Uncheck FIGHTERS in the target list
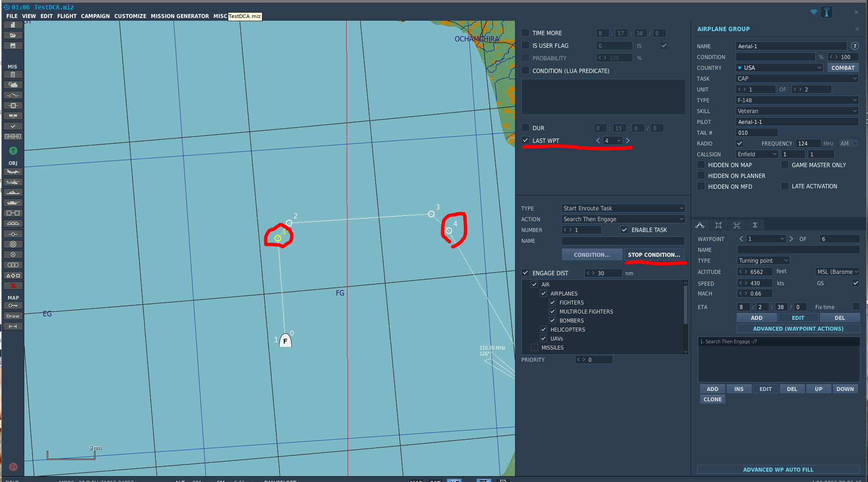The height and width of the screenshot is (482, 868). (552, 302)
